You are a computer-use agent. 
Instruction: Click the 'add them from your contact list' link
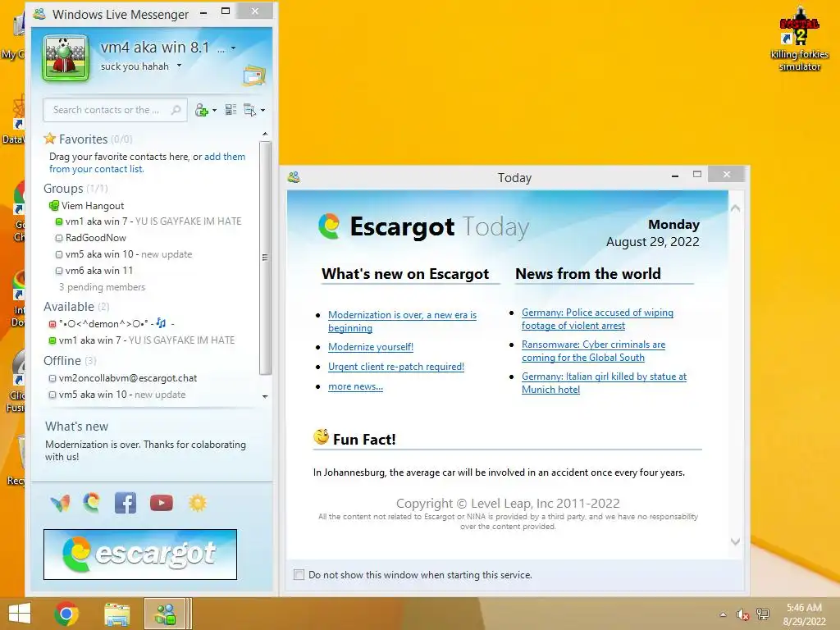pyautogui.click(x=148, y=163)
